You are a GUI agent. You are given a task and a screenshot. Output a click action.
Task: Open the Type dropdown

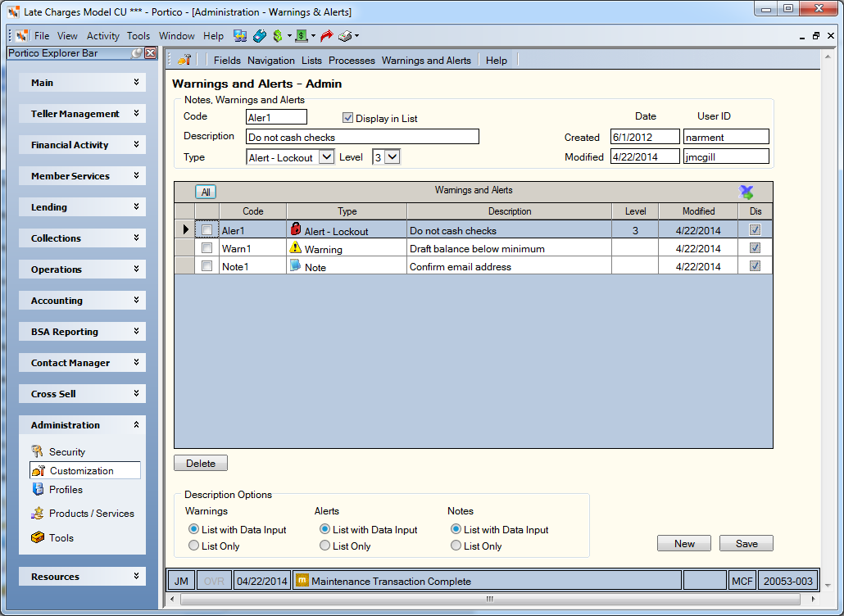pyautogui.click(x=326, y=157)
